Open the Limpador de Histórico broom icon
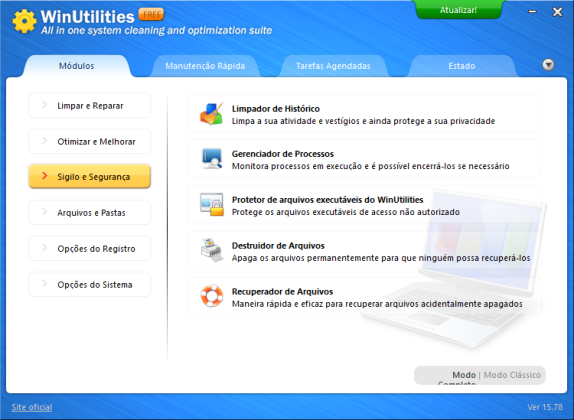 pos(212,114)
